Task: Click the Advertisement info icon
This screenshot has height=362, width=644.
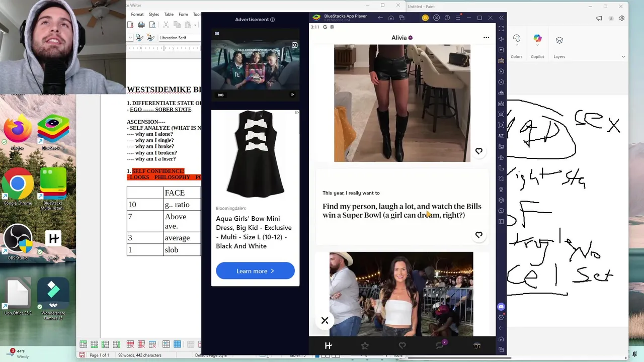Action: [x=272, y=20]
